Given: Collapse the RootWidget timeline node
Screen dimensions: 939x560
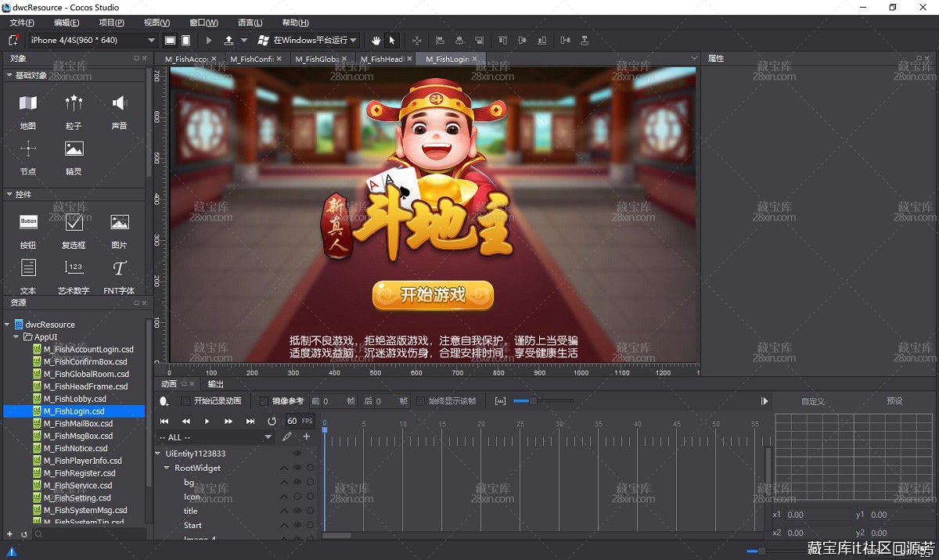Looking at the screenshot, I should click(x=167, y=468).
